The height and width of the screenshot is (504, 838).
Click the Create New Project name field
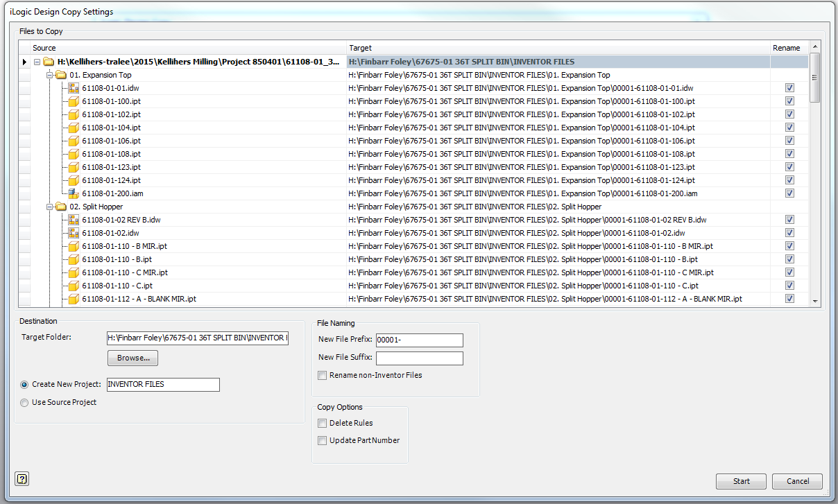click(162, 384)
